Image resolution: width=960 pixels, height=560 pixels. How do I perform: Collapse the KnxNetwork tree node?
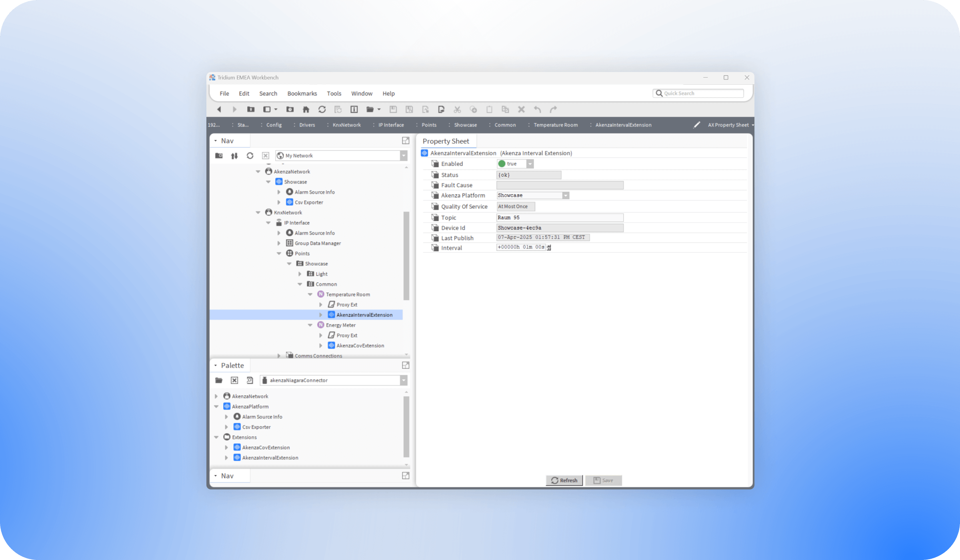(258, 212)
